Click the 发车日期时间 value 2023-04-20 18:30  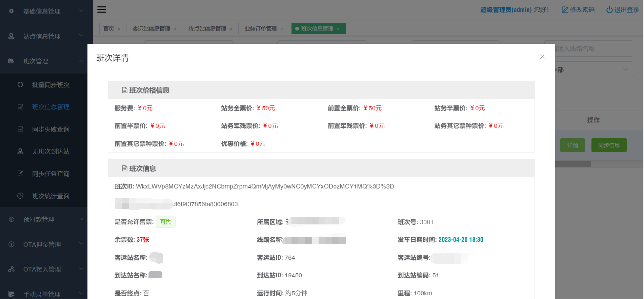point(461,240)
